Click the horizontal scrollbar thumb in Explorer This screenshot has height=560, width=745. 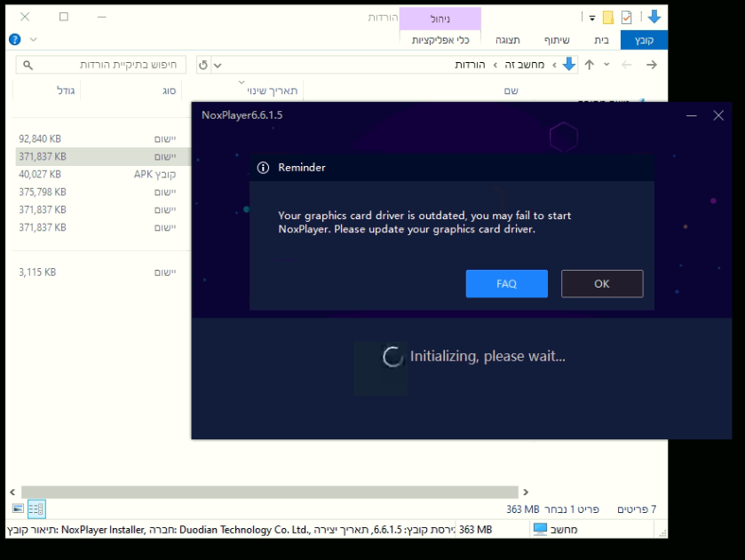[x=269, y=492]
